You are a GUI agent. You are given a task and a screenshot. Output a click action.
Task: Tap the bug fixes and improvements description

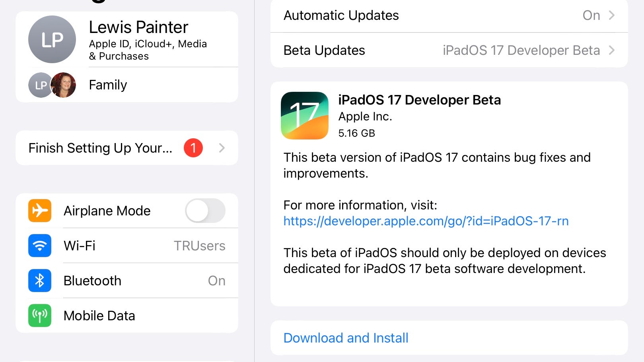(x=437, y=165)
